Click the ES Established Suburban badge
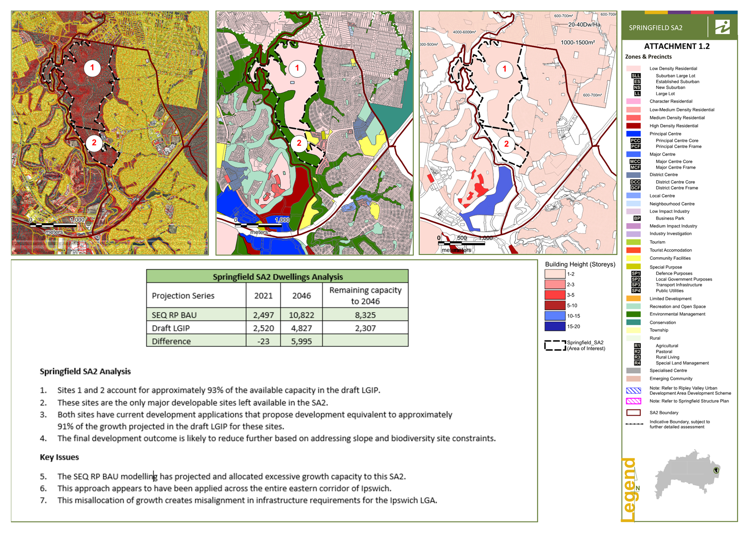This screenshot has height=534, width=756. tap(637, 82)
